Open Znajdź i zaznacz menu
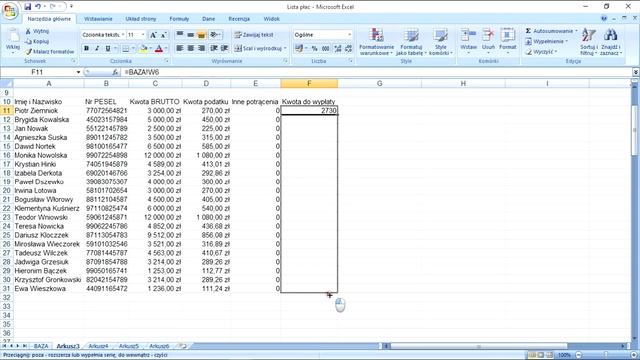This screenshot has width=640, height=360. point(611,42)
